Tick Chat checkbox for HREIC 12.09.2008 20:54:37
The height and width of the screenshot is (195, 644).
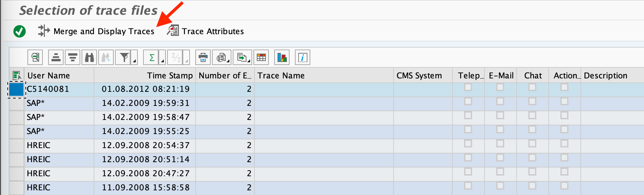[532, 144]
